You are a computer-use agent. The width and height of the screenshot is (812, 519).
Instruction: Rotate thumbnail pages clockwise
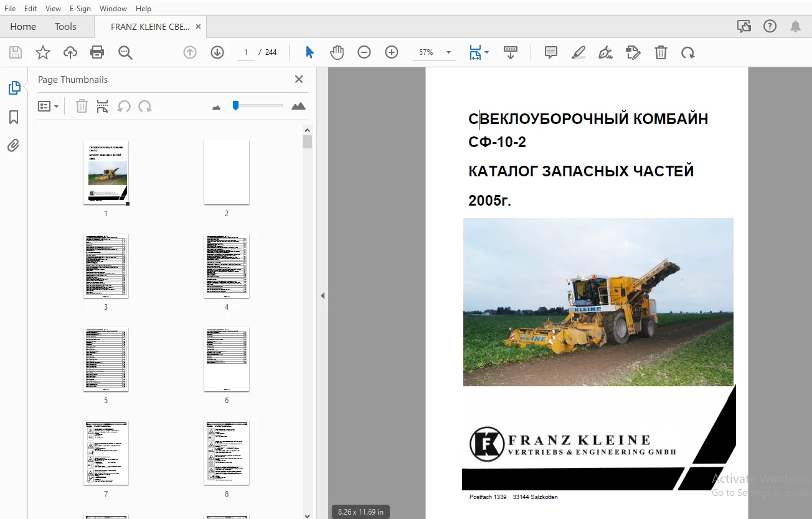(x=145, y=107)
